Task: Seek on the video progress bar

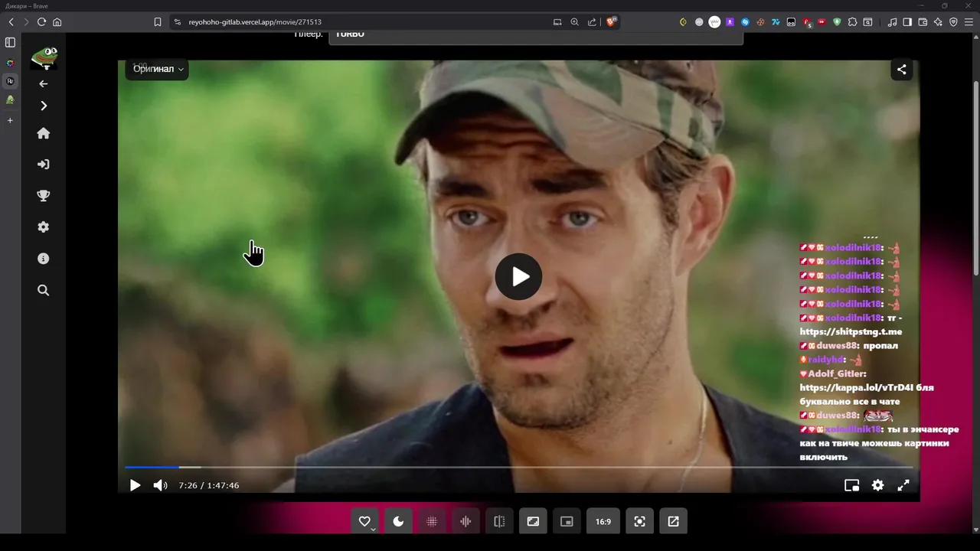Action: [518, 467]
